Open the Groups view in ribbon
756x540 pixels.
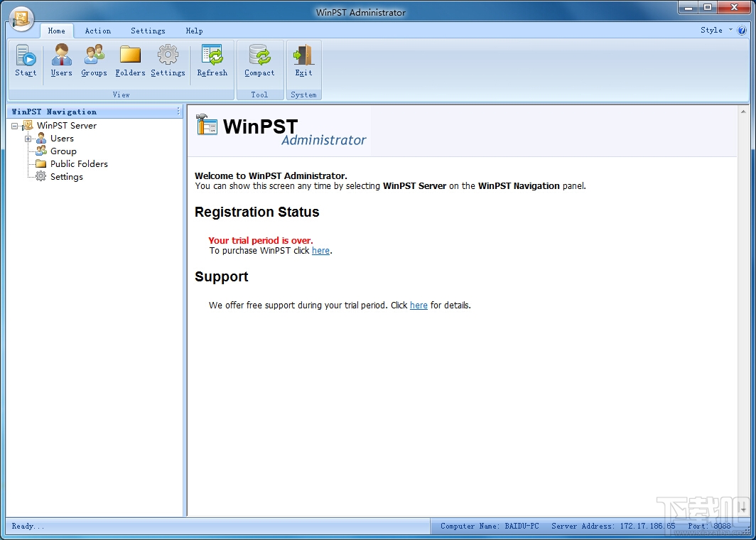(94, 61)
